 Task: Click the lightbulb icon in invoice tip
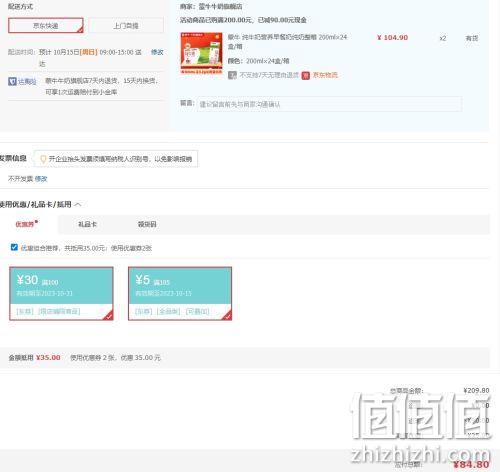click(43, 159)
